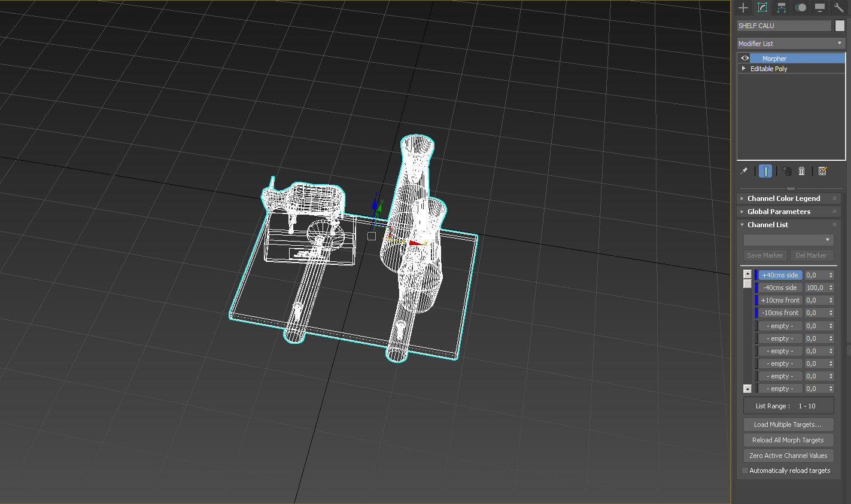
Task: Click +10cms front spinner arrows
Action: pyautogui.click(x=831, y=300)
